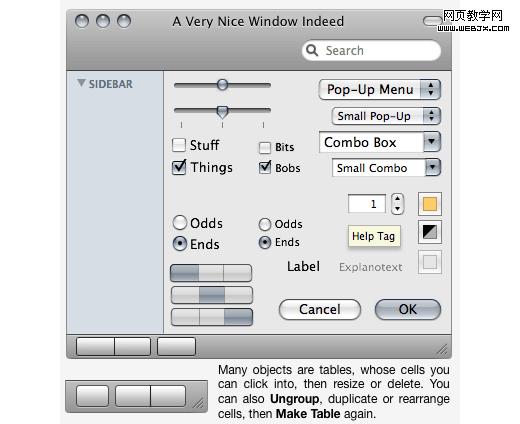
Task: Enable the small Bits checkbox
Action: click(265, 148)
